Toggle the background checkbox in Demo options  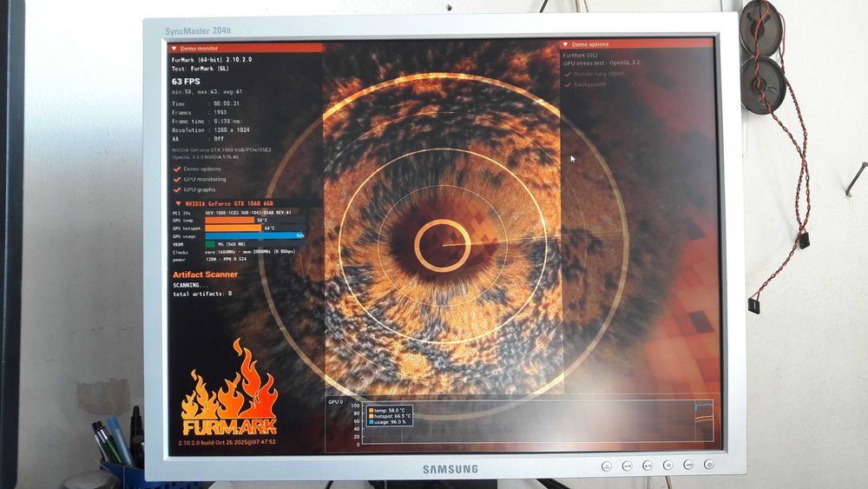568,85
